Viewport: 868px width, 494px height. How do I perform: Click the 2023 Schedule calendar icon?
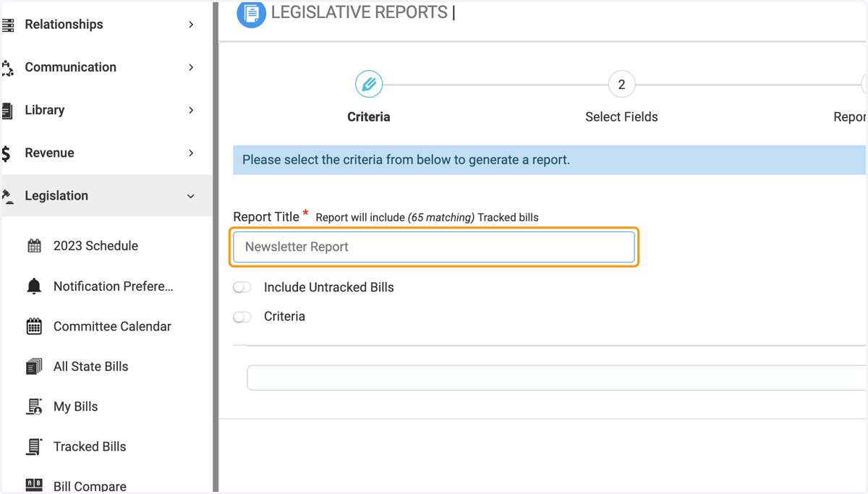pyautogui.click(x=34, y=246)
